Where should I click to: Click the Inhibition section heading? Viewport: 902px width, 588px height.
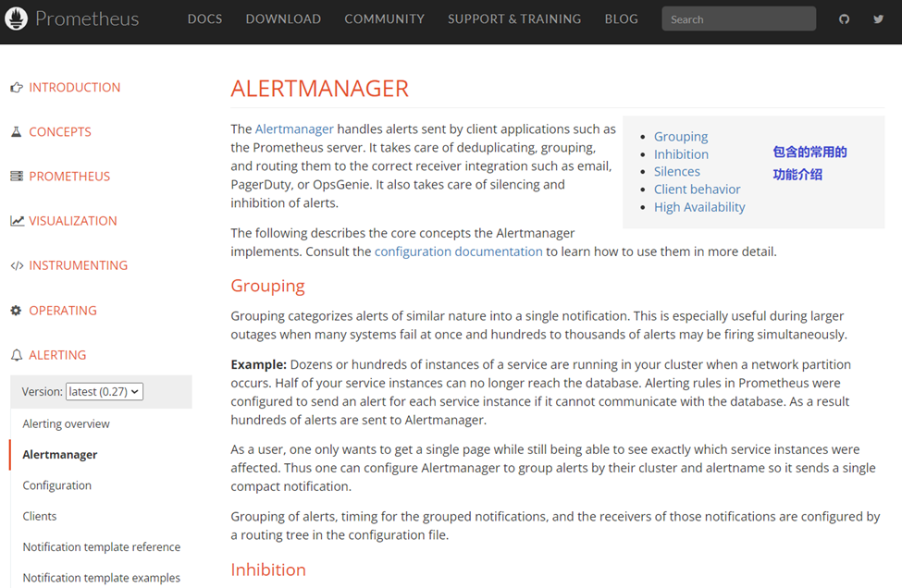[x=268, y=570]
